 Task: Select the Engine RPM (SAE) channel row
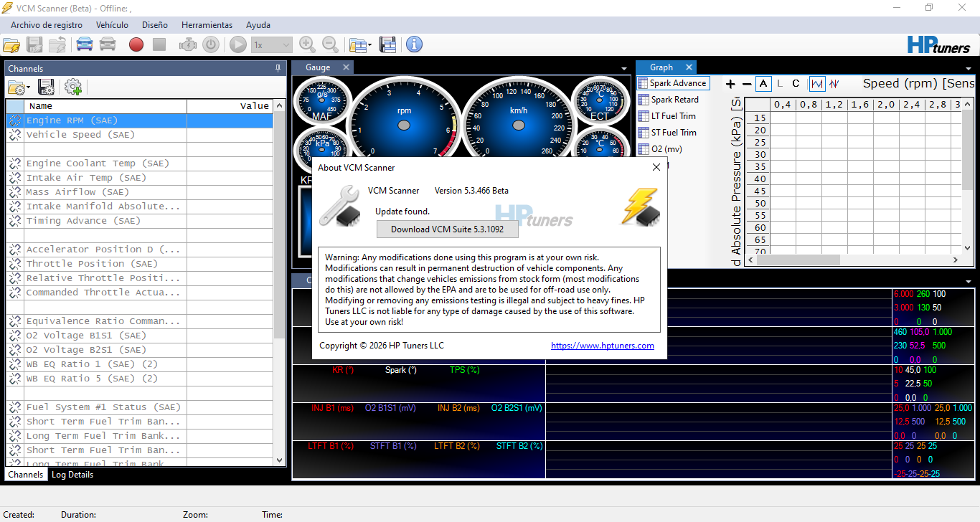pyautogui.click(x=139, y=120)
